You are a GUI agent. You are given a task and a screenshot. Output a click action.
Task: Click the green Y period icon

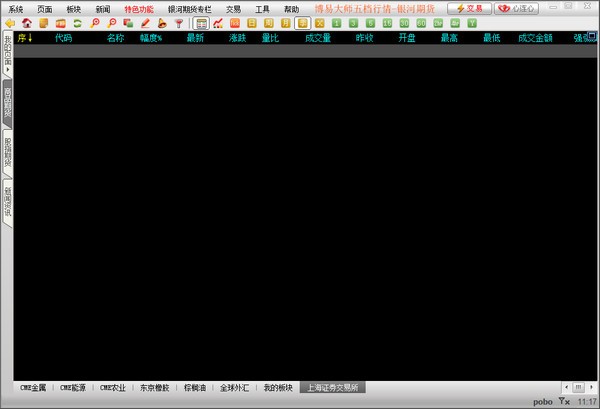pyautogui.click(x=472, y=23)
